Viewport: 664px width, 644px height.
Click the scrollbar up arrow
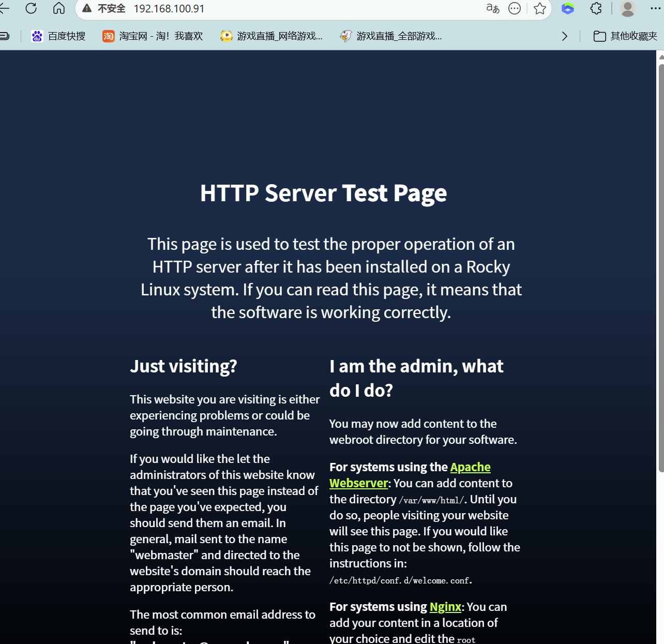point(661,56)
